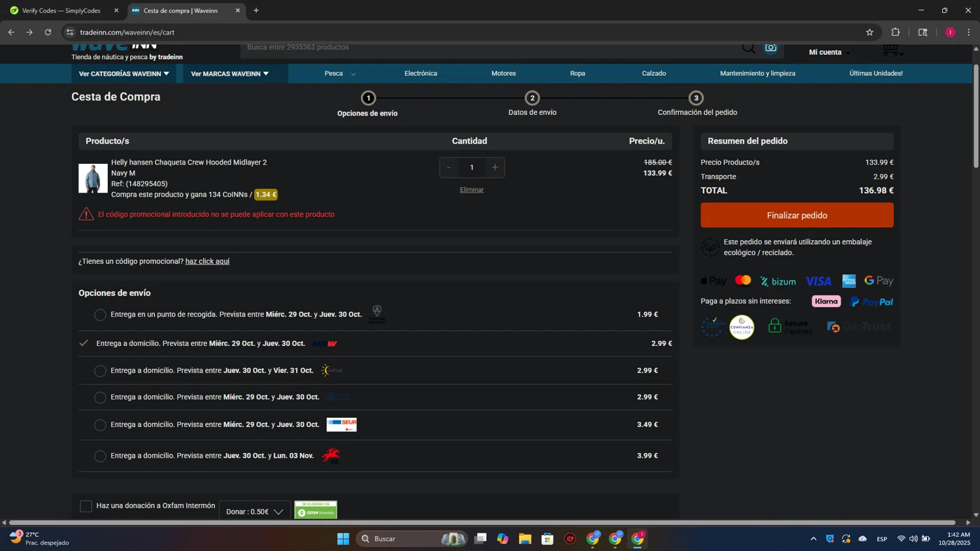Click the Oxfam Intermón logo badge
Screen dimensions: 980x551
coord(316,510)
